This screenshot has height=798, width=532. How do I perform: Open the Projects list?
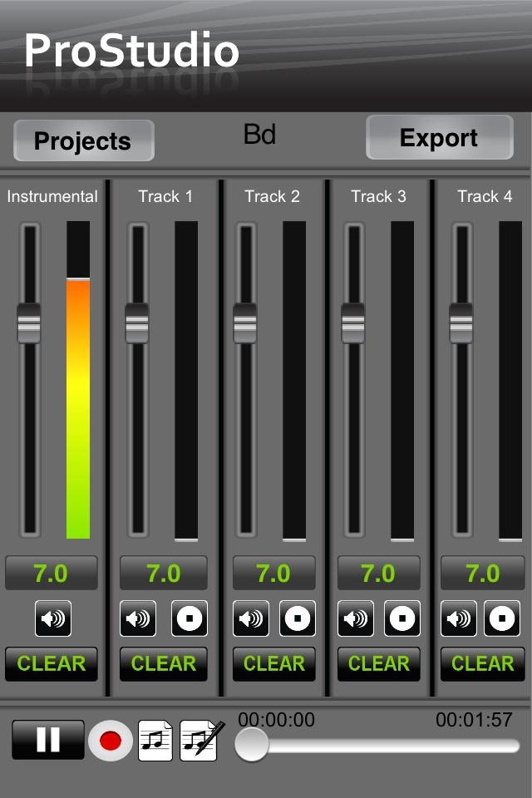click(x=83, y=140)
